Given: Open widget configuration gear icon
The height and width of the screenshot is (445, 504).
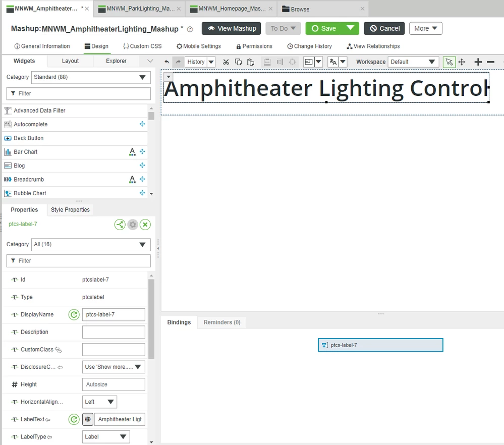Looking at the screenshot, I should coord(132,225).
